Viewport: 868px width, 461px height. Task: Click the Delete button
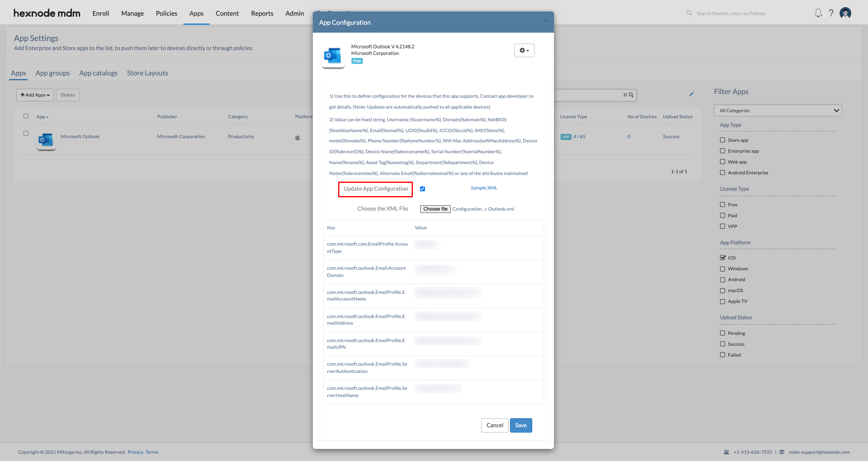pyautogui.click(x=68, y=95)
